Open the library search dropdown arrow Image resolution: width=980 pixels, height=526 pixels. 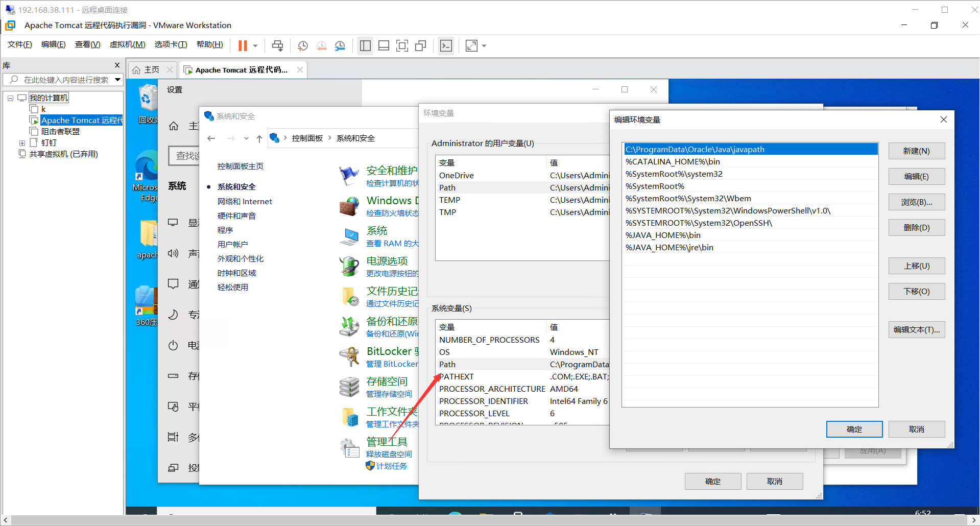(x=118, y=80)
